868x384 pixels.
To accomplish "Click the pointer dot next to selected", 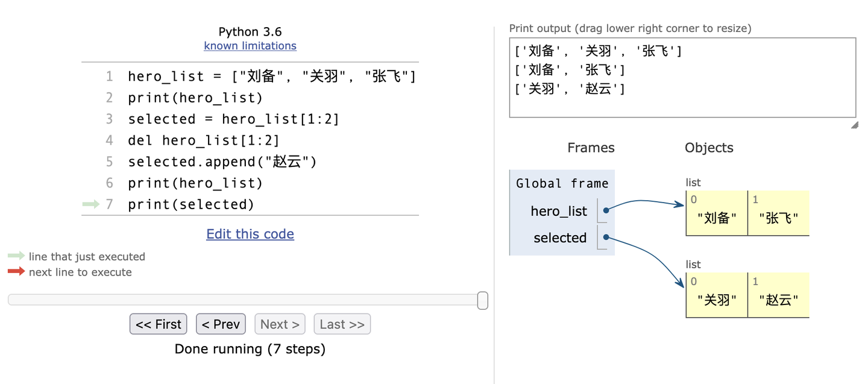I will click(x=606, y=237).
